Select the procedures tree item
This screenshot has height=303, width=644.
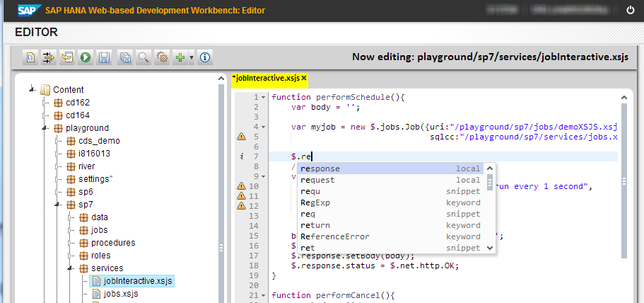click(113, 243)
